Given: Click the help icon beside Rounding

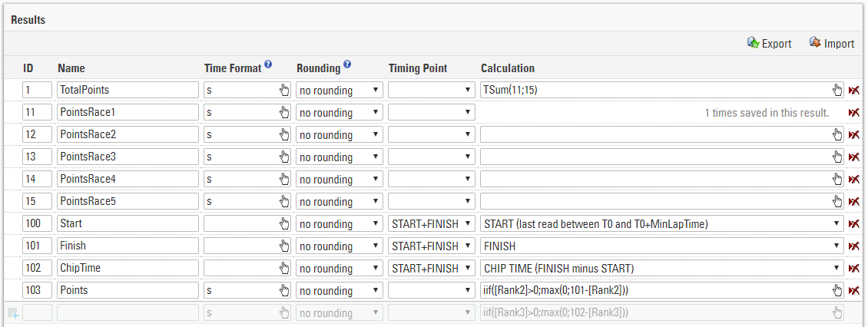Looking at the screenshot, I should [347, 66].
